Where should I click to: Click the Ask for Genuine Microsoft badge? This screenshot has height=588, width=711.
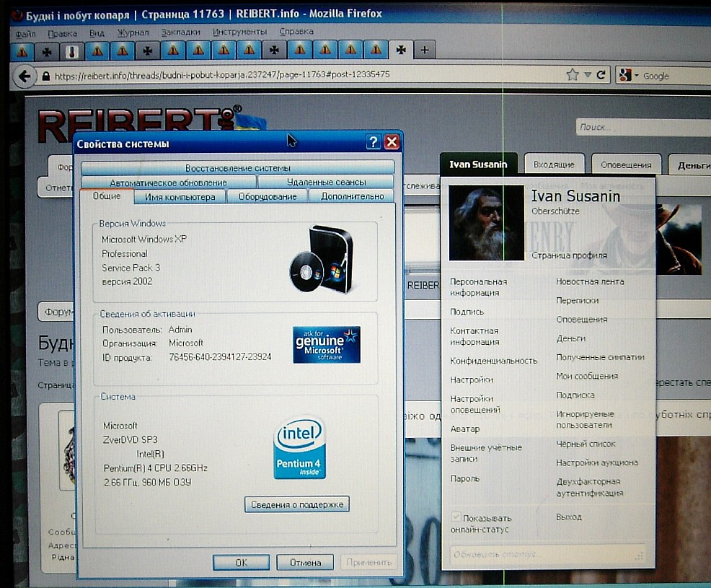(327, 345)
